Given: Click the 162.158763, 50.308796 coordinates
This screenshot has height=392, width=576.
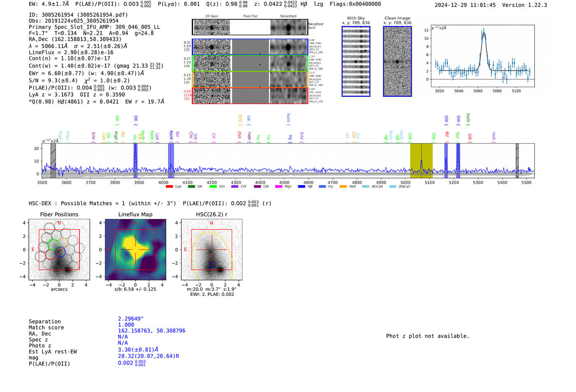Looking at the screenshot, I should [x=152, y=331].
